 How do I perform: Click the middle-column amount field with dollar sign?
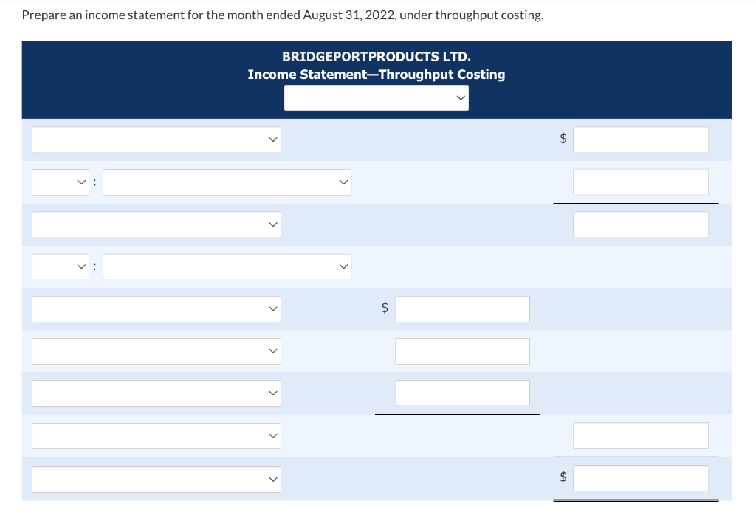[x=462, y=309]
